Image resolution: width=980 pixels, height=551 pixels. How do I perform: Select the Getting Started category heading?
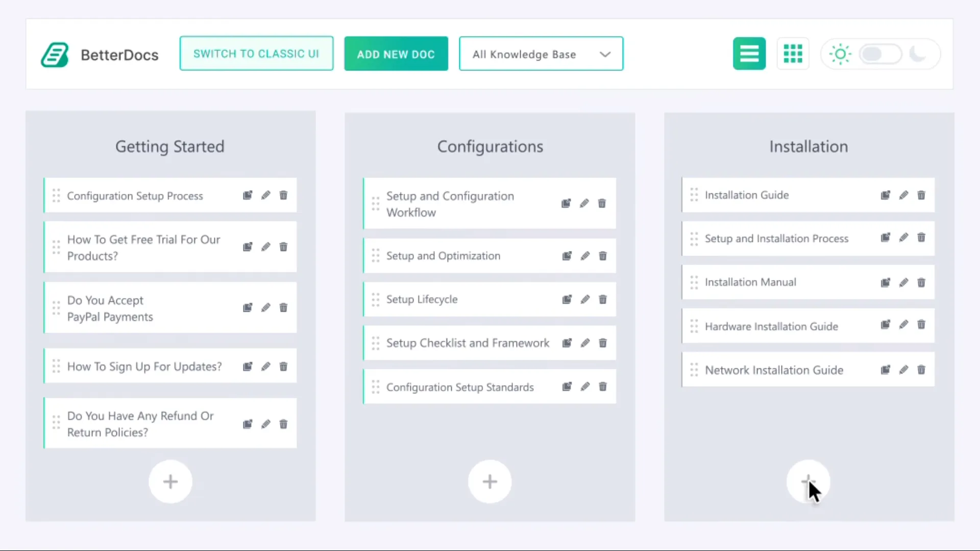(x=169, y=146)
